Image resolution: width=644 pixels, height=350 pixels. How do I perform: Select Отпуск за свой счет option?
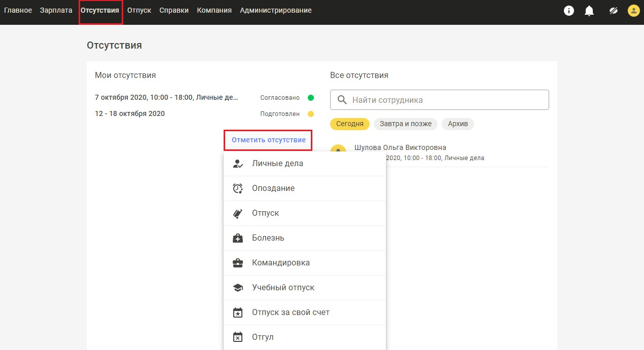[305, 313]
